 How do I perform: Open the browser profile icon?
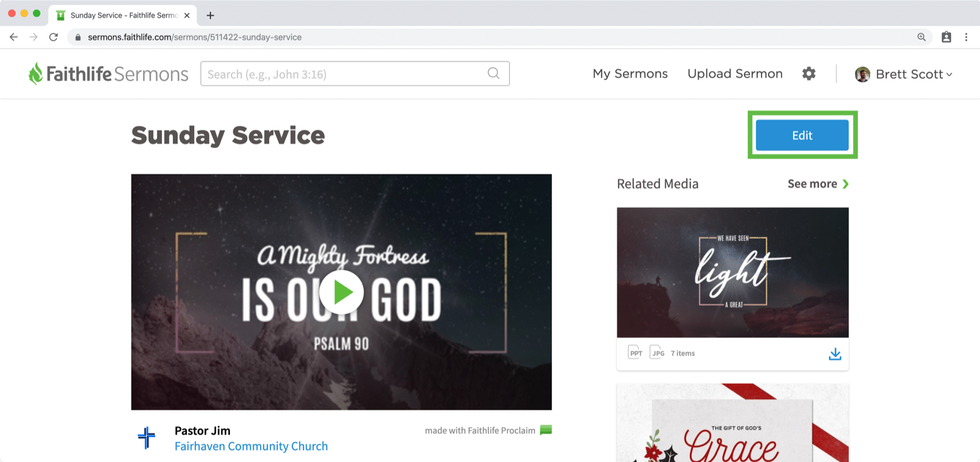click(x=947, y=37)
